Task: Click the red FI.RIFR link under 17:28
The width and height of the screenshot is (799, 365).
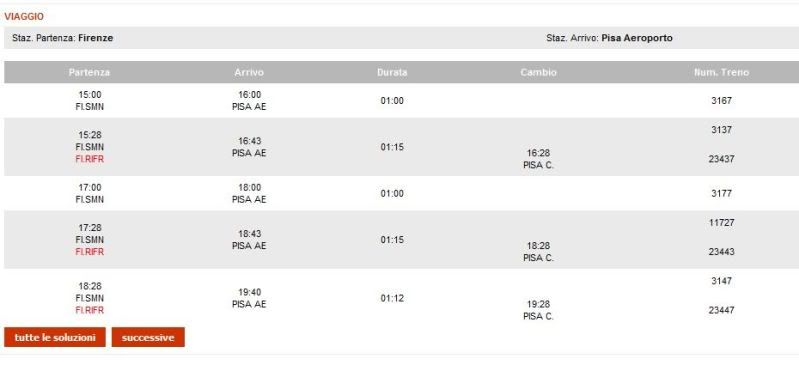Action: click(90, 252)
